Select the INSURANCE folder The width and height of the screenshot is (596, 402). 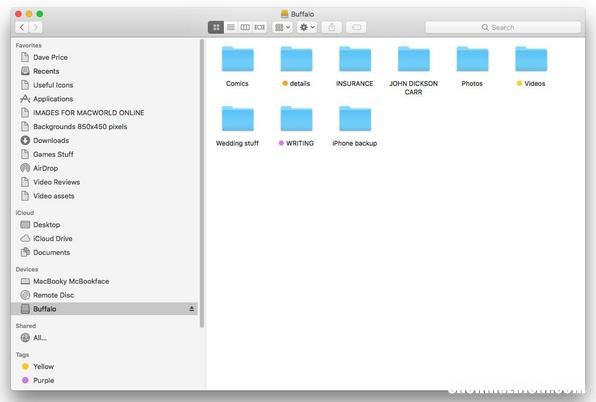355,65
